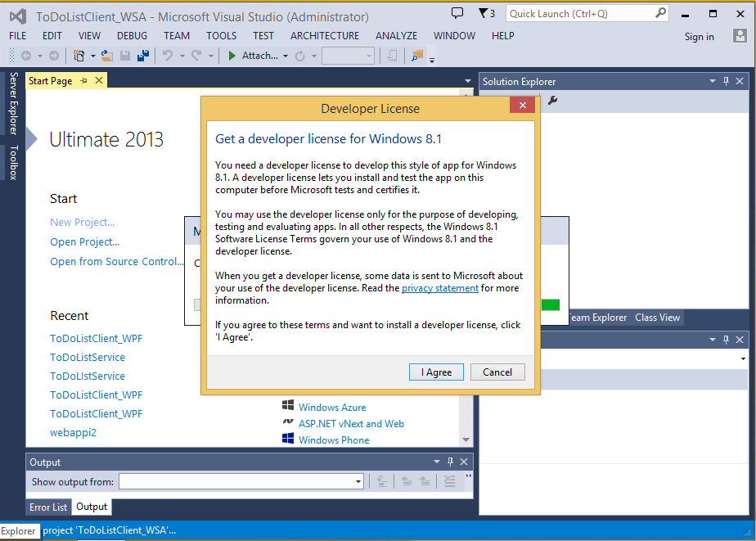This screenshot has width=756, height=541.
Task: Expand the Attach button dropdown arrow
Action: [286, 56]
